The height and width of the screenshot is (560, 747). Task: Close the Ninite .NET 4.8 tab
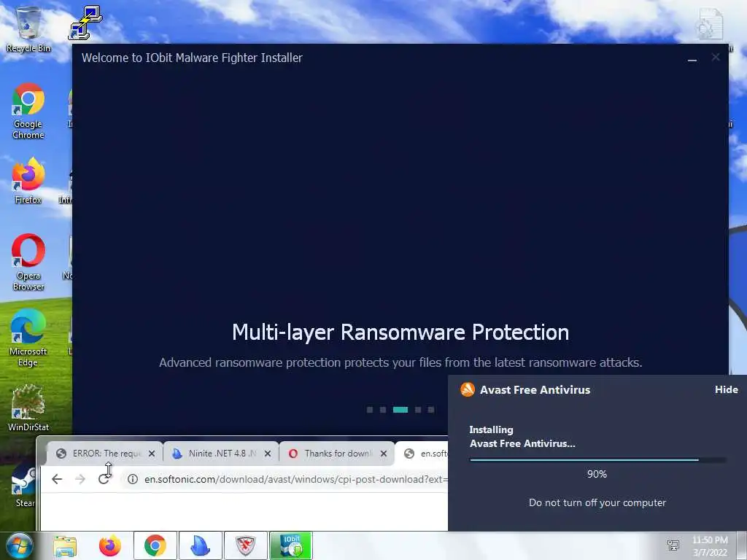pyautogui.click(x=268, y=454)
